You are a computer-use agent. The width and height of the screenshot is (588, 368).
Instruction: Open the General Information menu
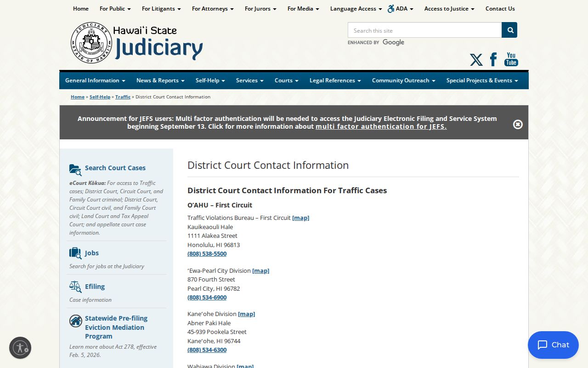coord(95,80)
